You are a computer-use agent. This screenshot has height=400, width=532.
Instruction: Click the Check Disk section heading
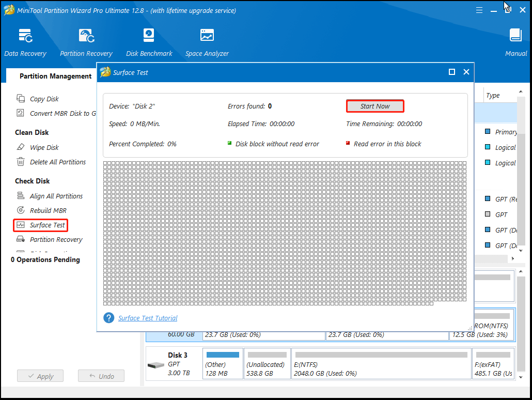tap(32, 181)
